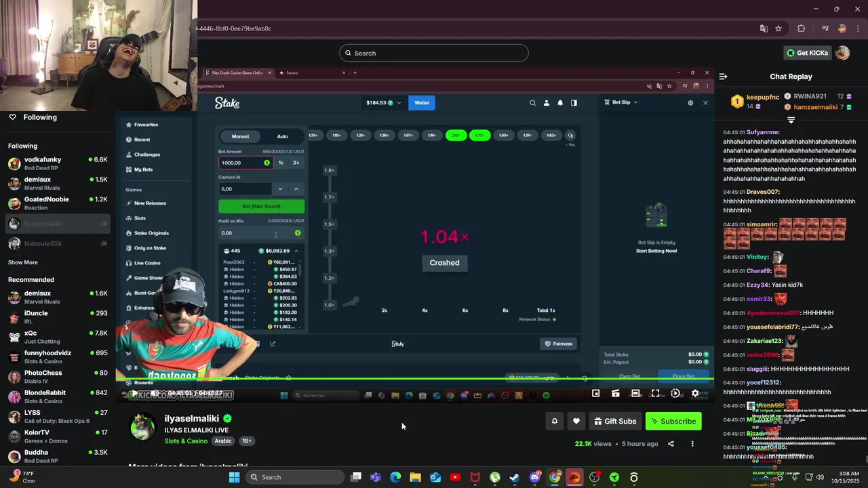Expand Show More in Following list

click(23, 262)
